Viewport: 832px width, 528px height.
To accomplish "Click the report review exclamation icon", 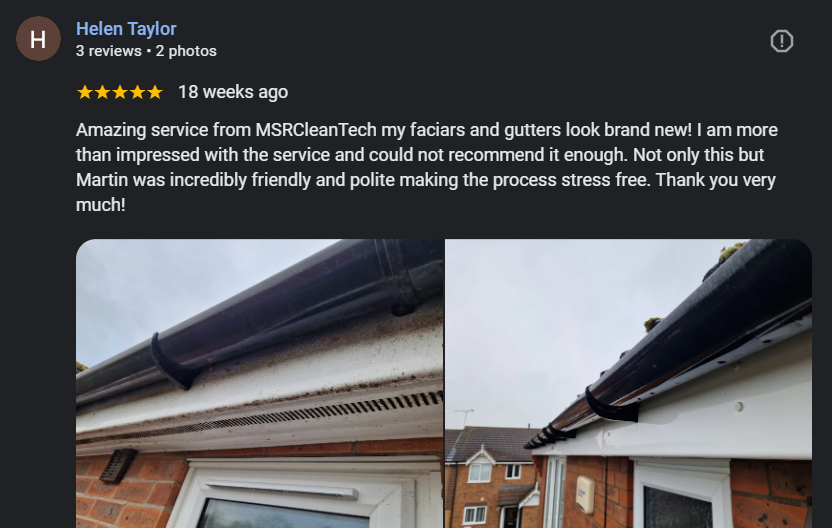I will pos(782,41).
